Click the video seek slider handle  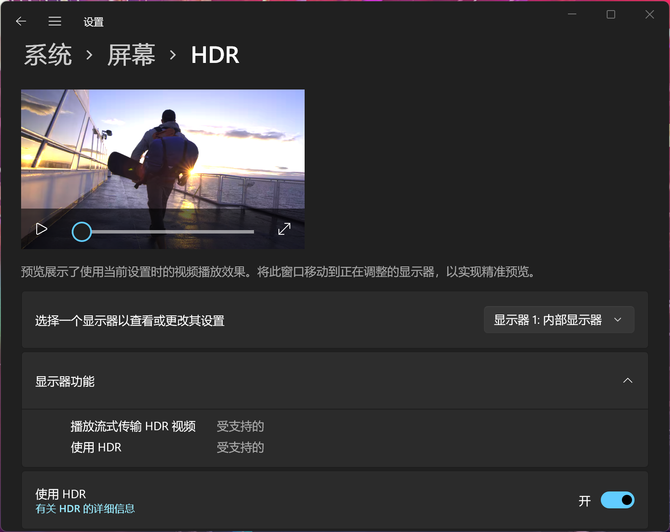tap(82, 232)
